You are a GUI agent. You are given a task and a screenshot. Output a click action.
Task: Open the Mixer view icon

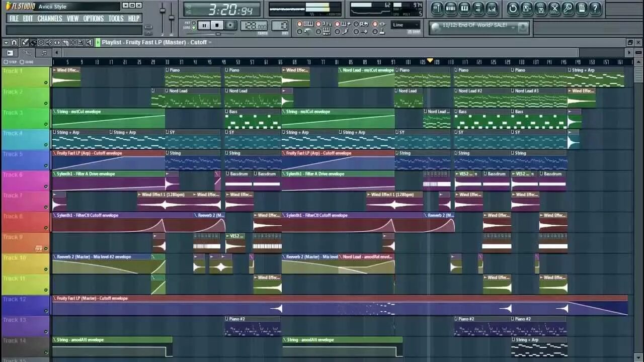[492, 8]
